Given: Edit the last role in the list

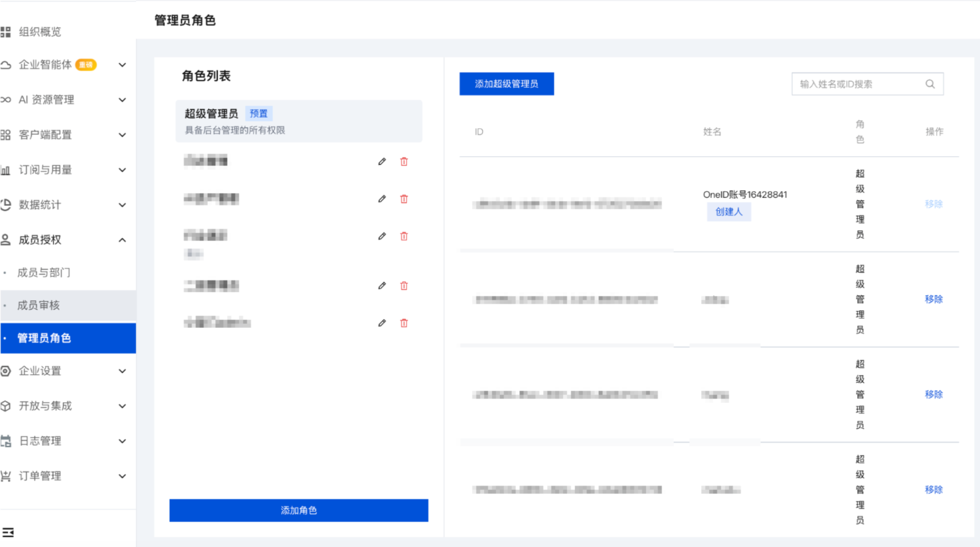Looking at the screenshot, I should point(382,323).
